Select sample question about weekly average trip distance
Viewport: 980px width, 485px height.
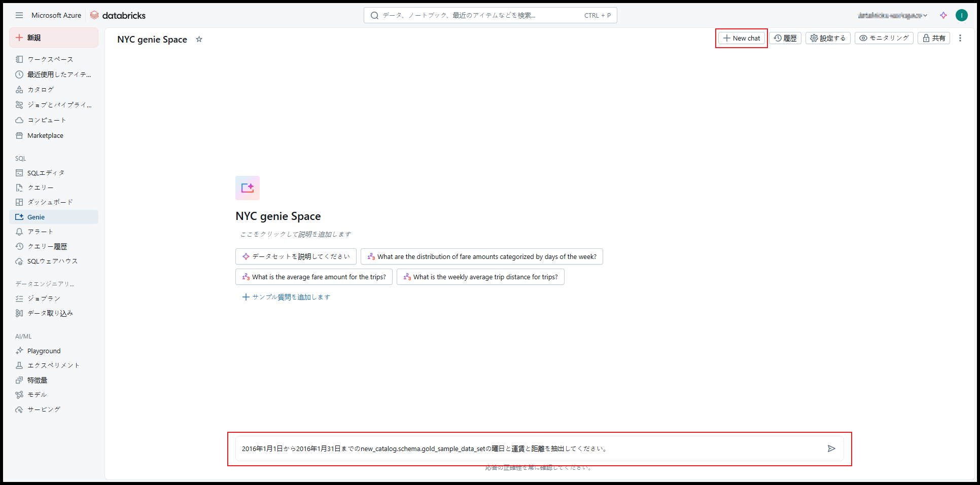(x=480, y=277)
